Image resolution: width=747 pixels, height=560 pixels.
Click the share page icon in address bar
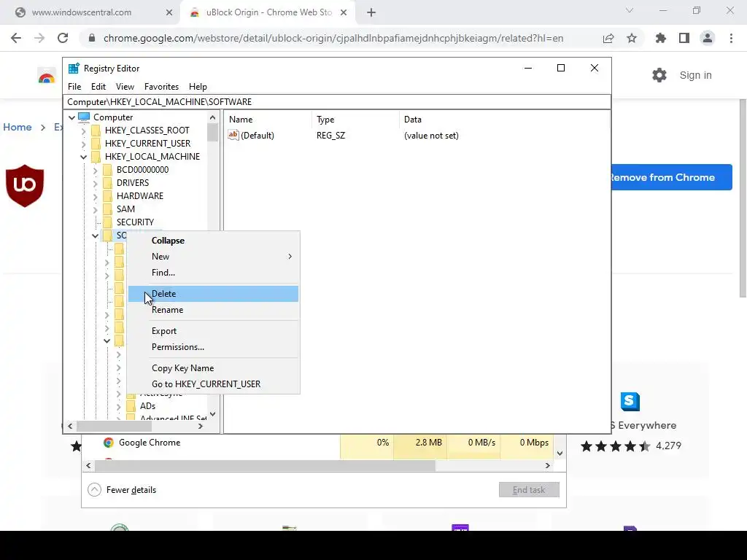(x=608, y=38)
